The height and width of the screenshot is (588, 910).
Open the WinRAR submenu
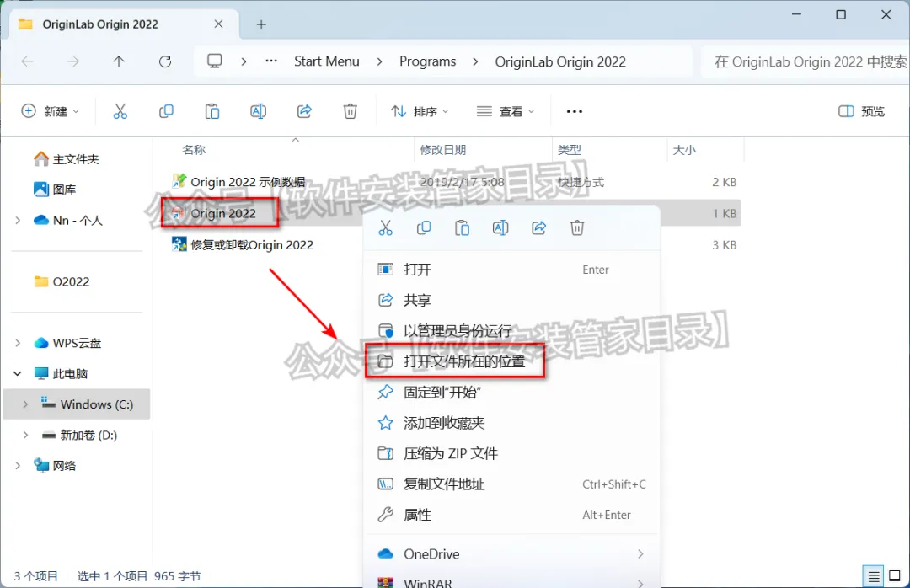(x=511, y=581)
